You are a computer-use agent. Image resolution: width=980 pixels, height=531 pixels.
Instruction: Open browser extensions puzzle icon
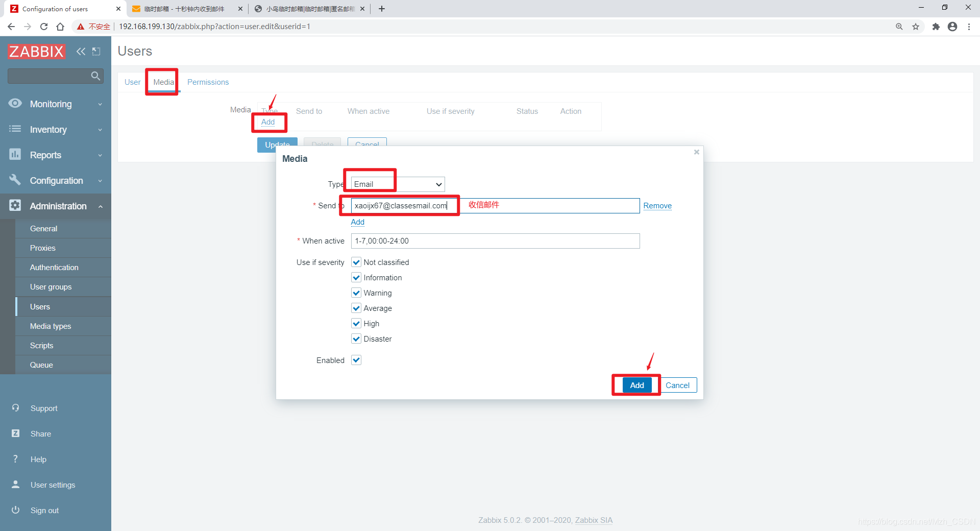point(936,27)
